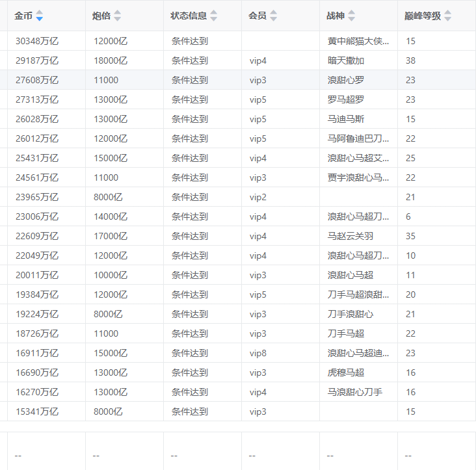This screenshot has height=470, width=476.
Task: Click the 马浪甜心刀手 cell
Action: tap(354, 392)
